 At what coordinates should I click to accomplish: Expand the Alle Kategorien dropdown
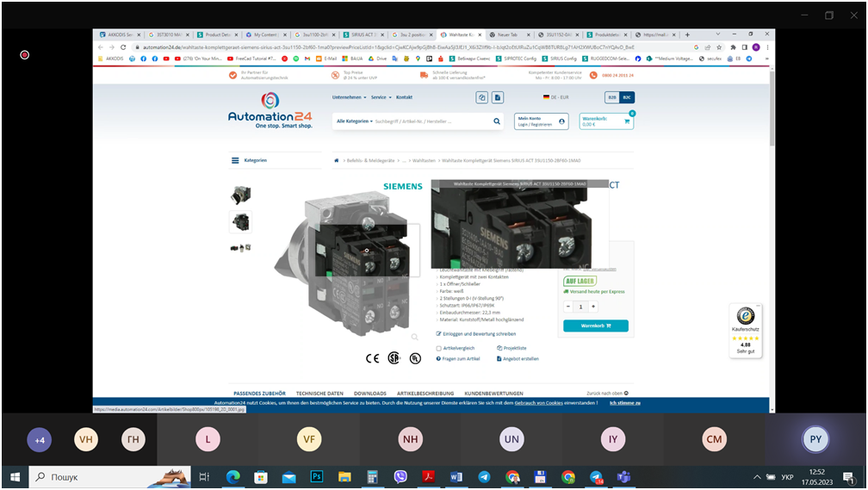(x=354, y=121)
